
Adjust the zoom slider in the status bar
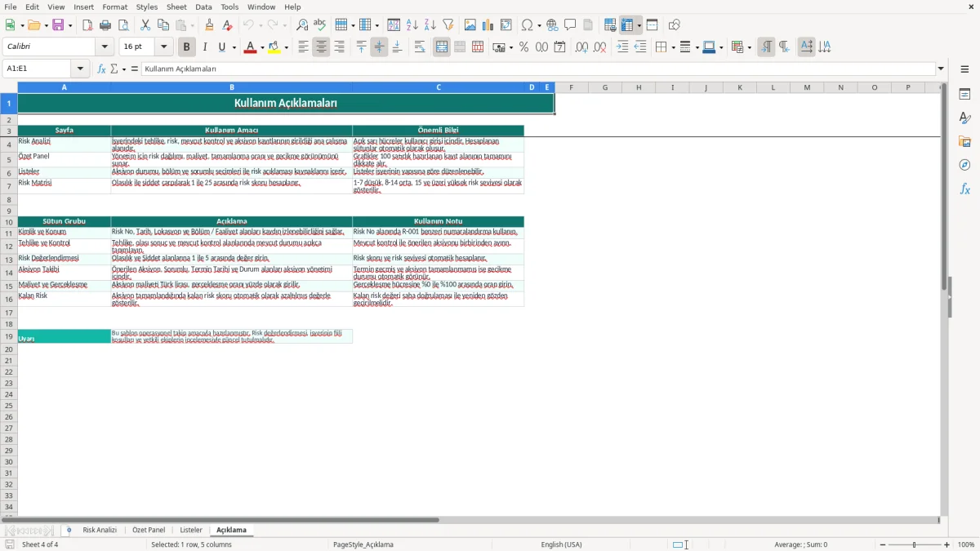coord(913,544)
